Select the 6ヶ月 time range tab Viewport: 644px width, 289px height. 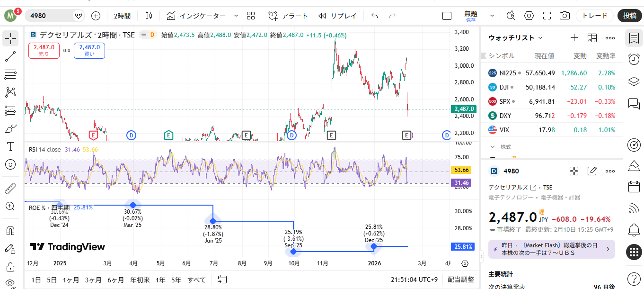[115, 280]
